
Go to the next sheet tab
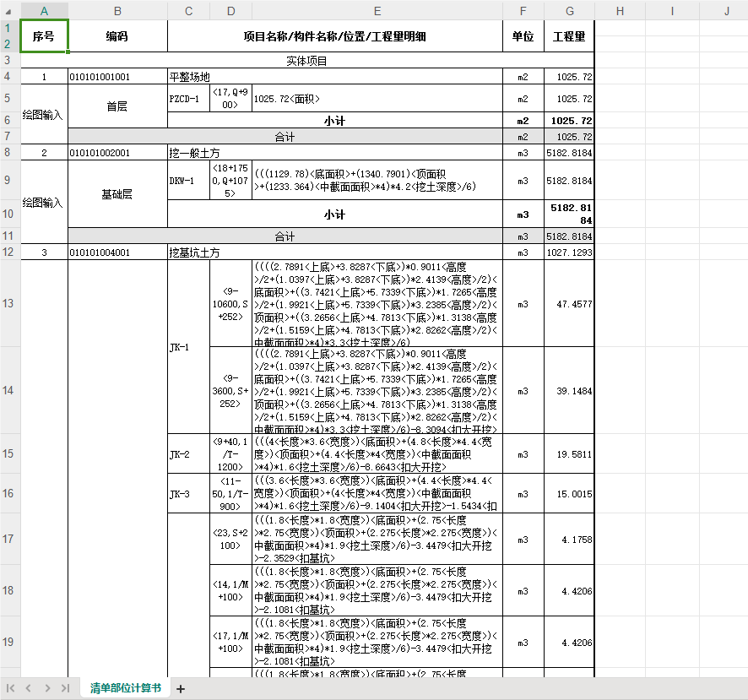click(x=46, y=688)
